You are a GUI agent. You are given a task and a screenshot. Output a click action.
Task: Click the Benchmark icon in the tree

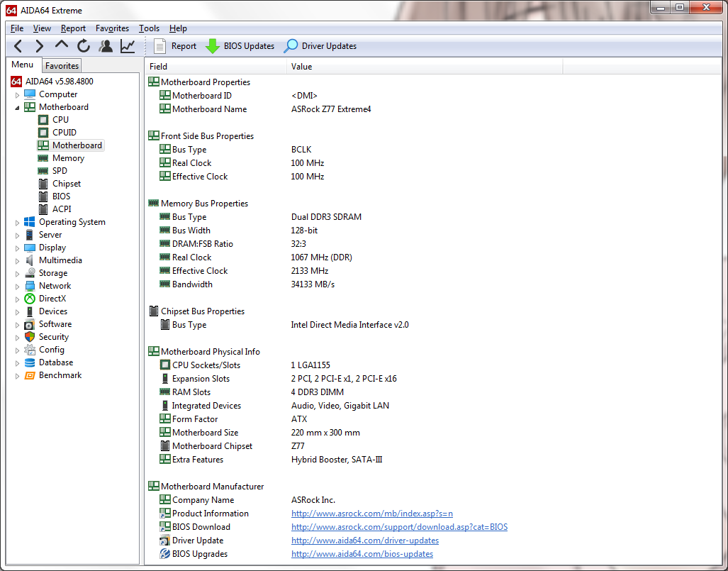click(x=30, y=375)
